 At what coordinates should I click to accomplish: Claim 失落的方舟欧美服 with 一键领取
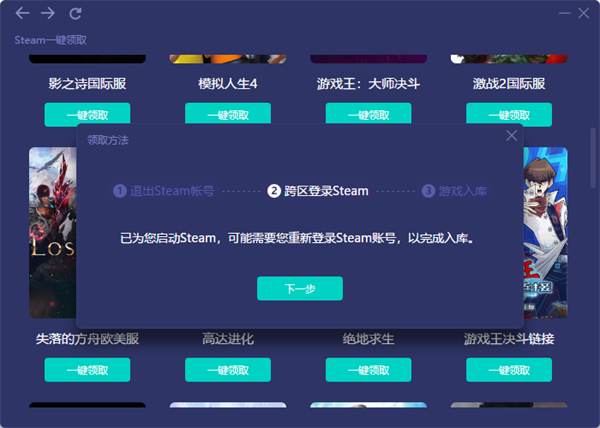tap(87, 370)
